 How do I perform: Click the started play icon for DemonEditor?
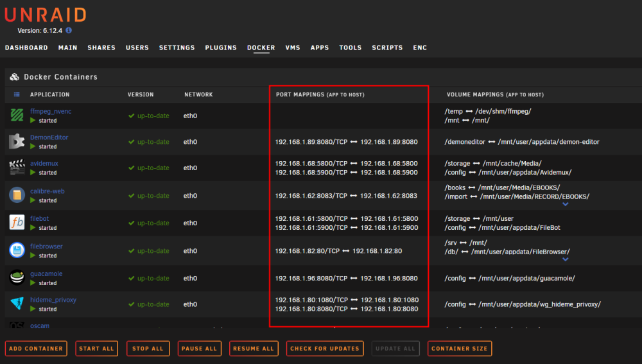(33, 146)
